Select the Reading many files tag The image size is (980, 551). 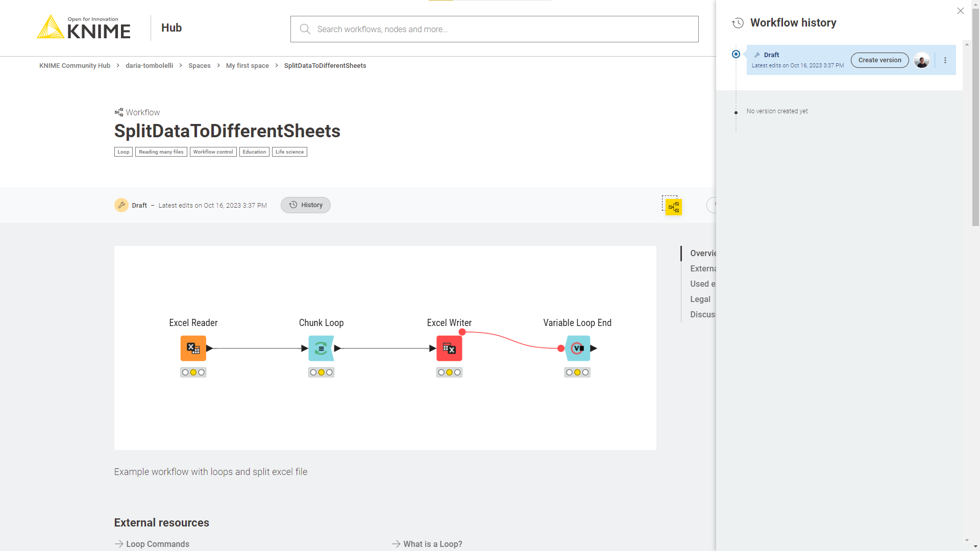pyautogui.click(x=161, y=152)
